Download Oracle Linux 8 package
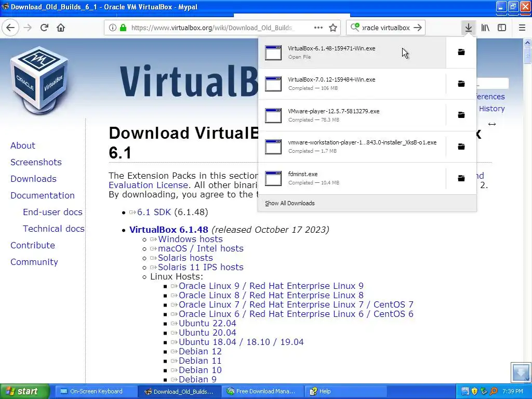 [x=271, y=295]
